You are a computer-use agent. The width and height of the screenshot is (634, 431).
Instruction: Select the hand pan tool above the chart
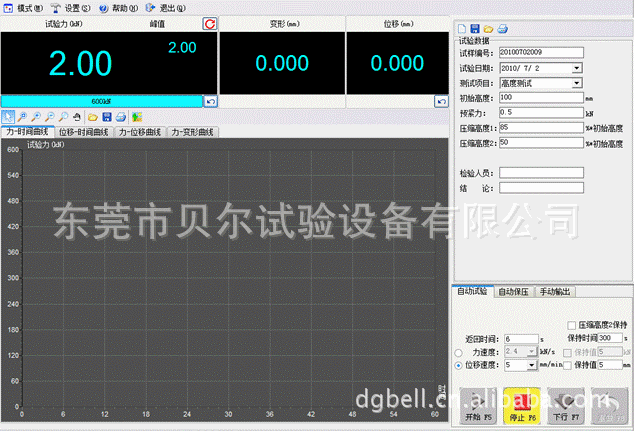coord(77,116)
